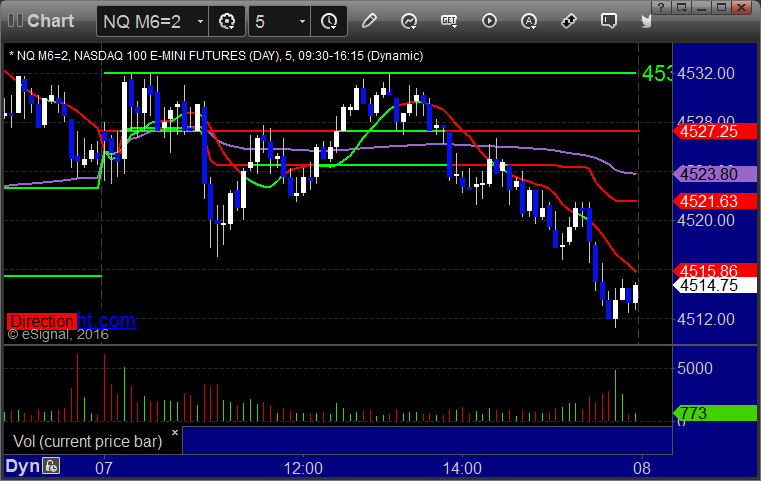Click the pop-out window button in title bar
The height and width of the screenshot is (481, 761).
(681, 7)
